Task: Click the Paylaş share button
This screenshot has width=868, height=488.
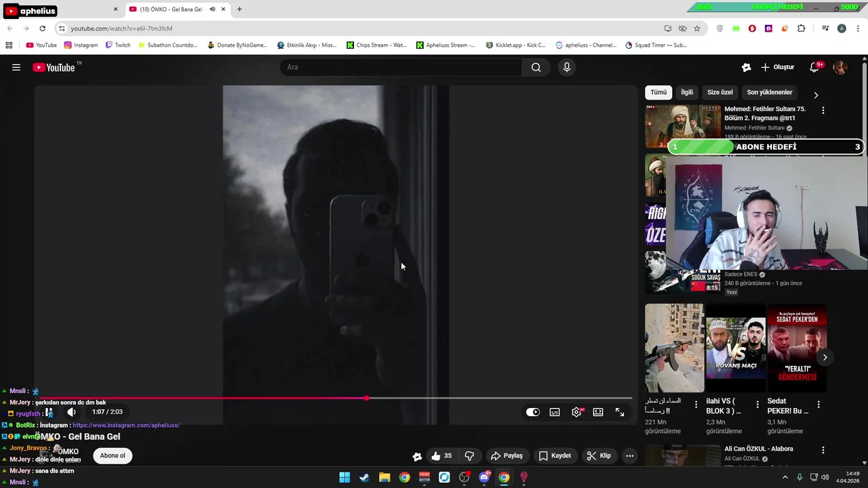Action: tap(507, 456)
